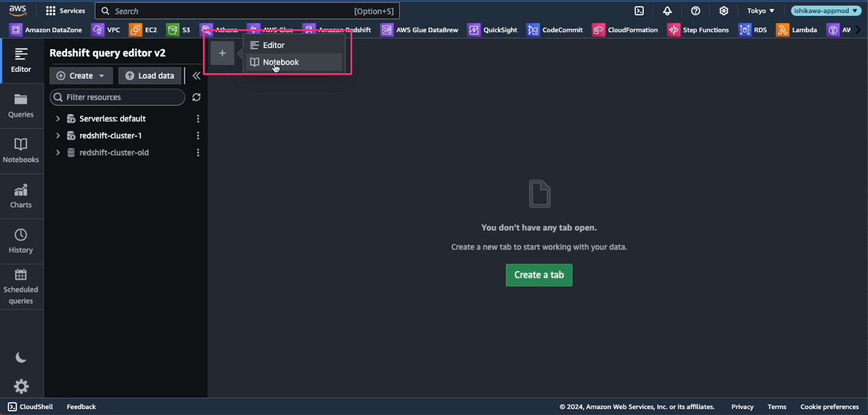Open Lambda shortcut
The width and height of the screenshot is (868, 415).
click(797, 30)
